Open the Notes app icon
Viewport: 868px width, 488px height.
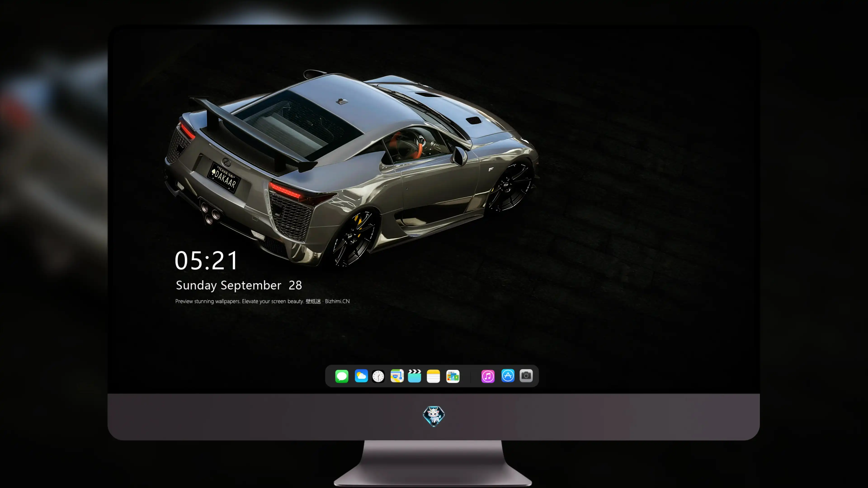tap(433, 376)
